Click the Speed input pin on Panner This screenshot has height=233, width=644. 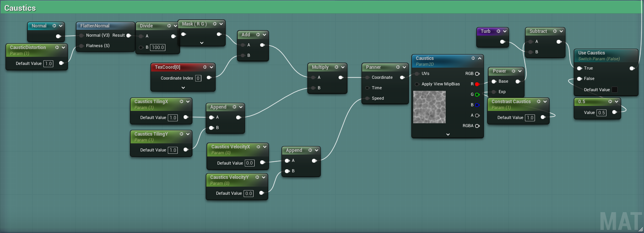(367, 99)
